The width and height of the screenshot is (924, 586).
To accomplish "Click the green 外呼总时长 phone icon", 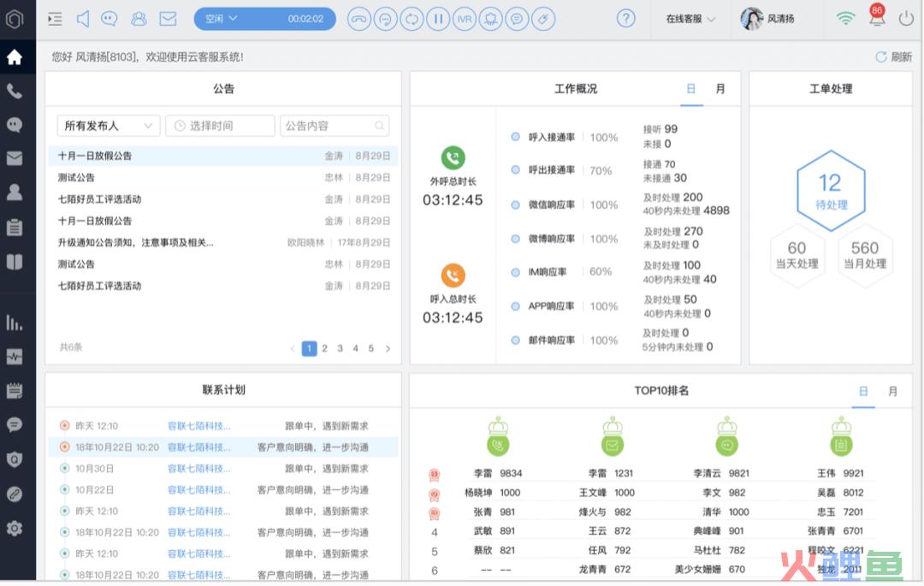I will tap(453, 158).
